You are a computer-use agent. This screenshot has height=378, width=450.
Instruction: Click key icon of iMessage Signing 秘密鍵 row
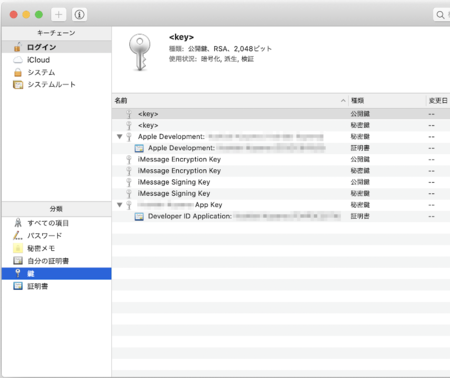[129, 194]
